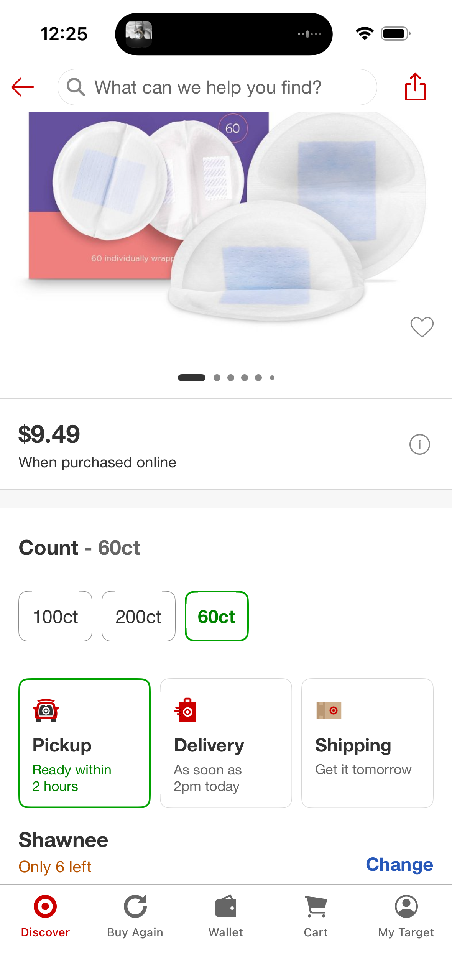Viewport: 452px width, 980px height.
Task: Open the Cart tab
Action: 316,916
